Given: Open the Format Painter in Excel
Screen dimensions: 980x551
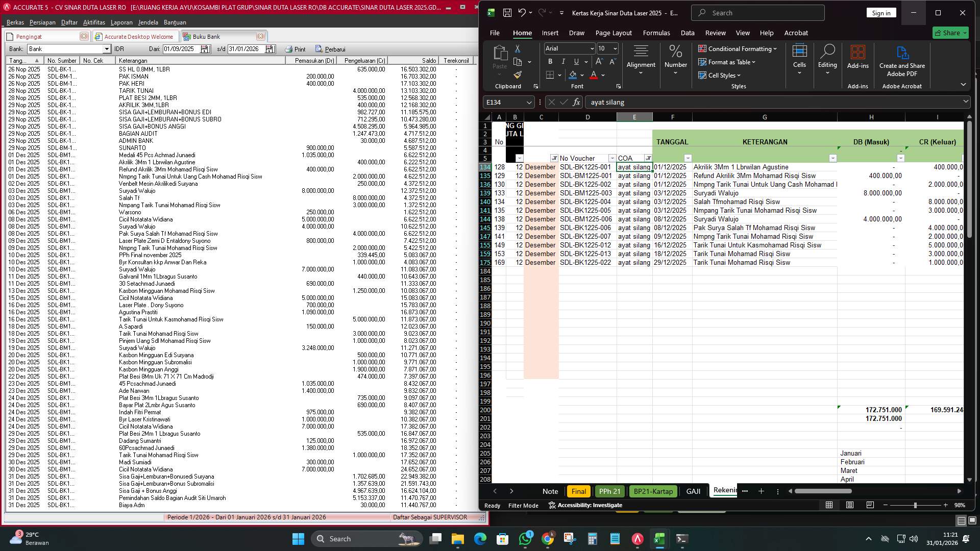Looking at the screenshot, I should pos(518,74).
